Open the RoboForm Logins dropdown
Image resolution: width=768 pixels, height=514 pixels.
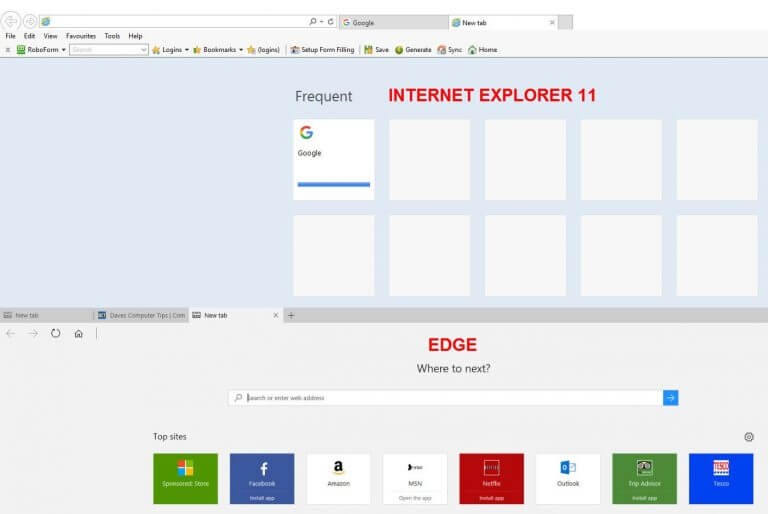(x=170, y=49)
